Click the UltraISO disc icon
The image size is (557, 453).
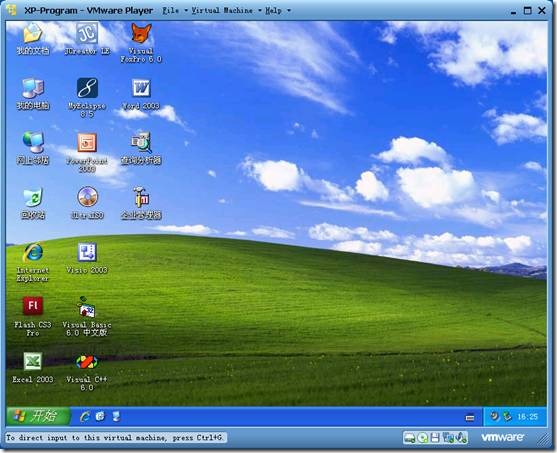coord(87,197)
